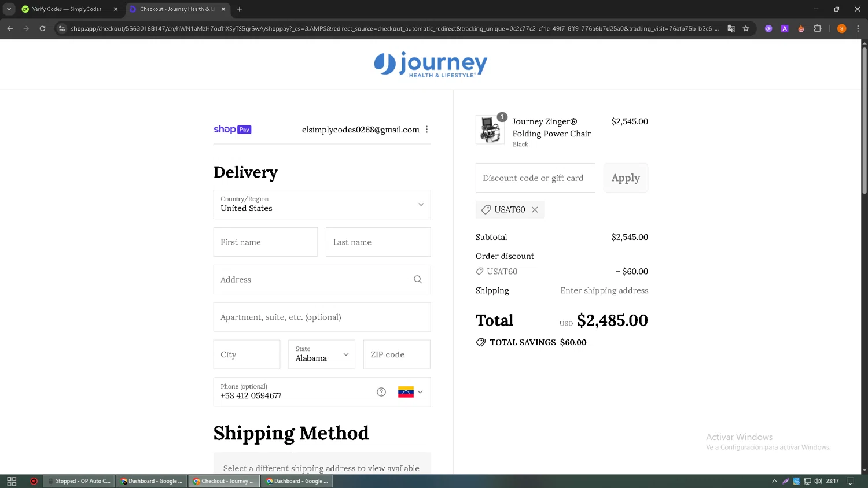
Task: Click the volume speaker tray icon
Action: [x=818, y=481]
